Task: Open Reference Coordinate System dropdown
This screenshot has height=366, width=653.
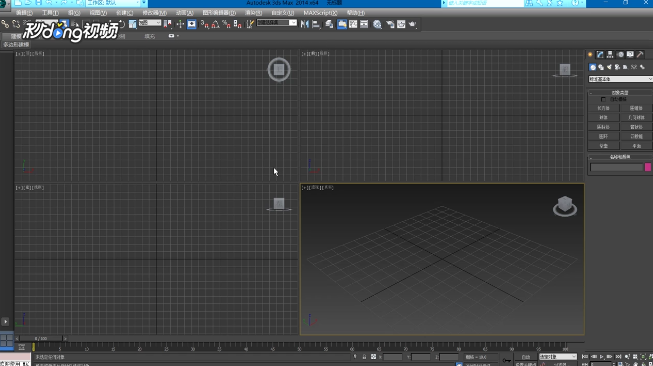Action: point(150,23)
